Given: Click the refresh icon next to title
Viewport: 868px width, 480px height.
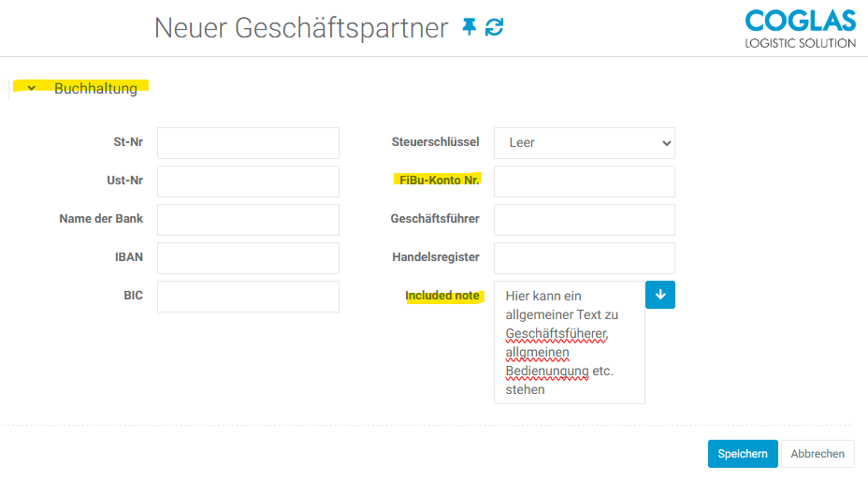Looking at the screenshot, I should tap(495, 26).
